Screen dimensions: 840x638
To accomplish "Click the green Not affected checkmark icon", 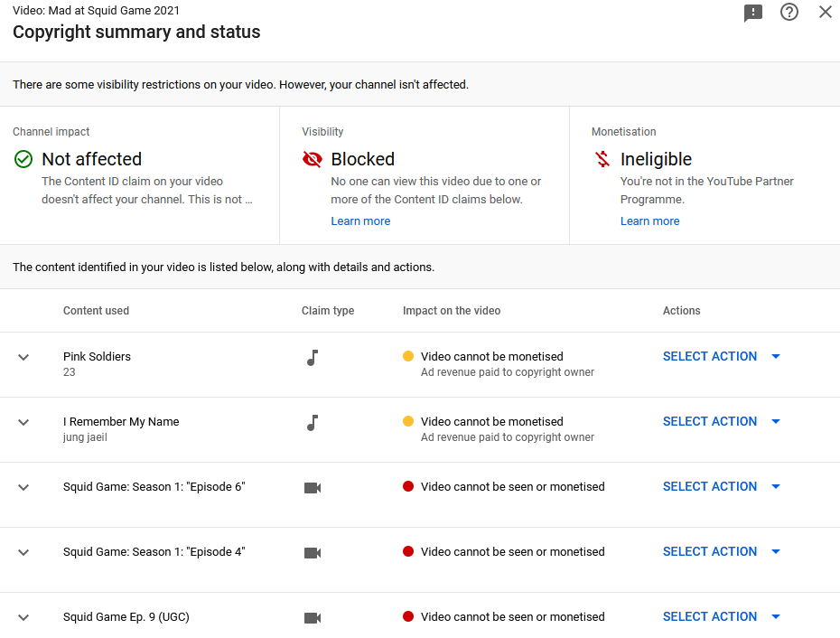I will pyautogui.click(x=23, y=159).
